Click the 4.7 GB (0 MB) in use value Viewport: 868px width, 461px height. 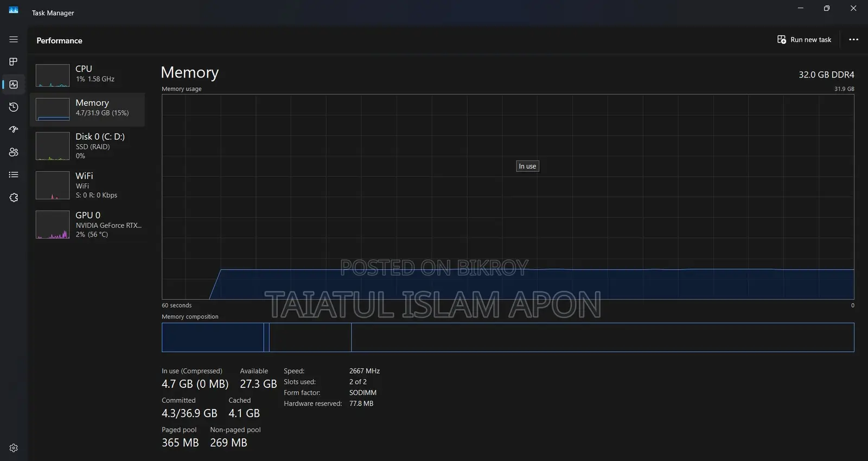pos(195,384)
